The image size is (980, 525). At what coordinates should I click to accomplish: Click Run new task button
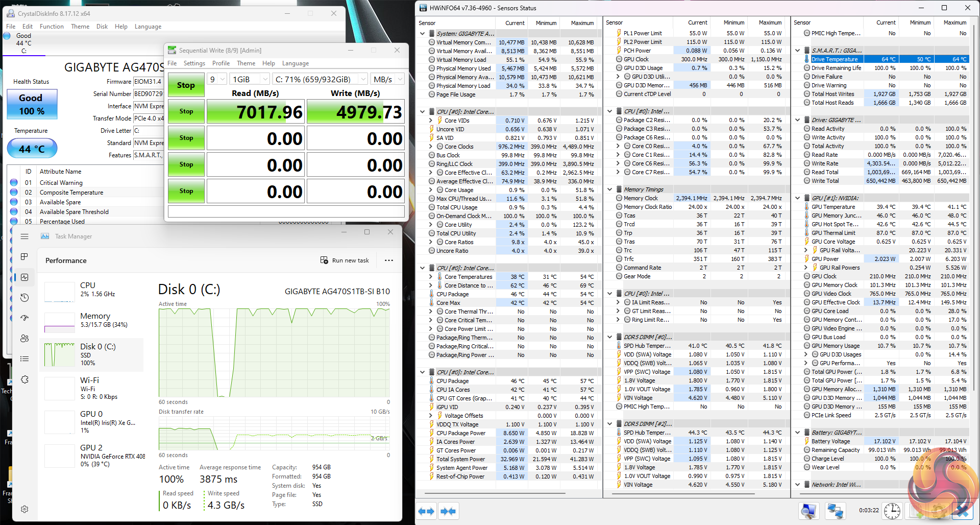coord(345,260)
